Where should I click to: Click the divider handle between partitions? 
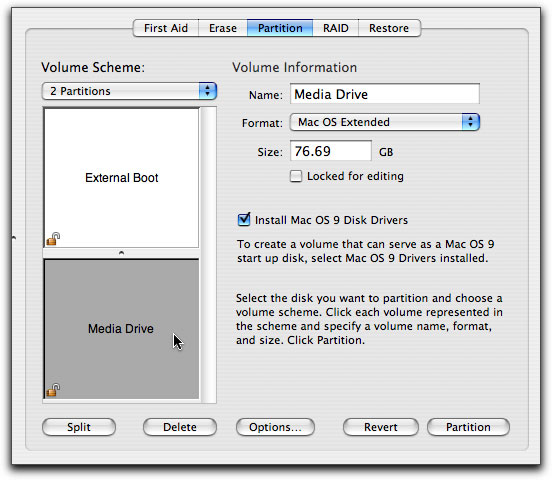coord(121,253)
